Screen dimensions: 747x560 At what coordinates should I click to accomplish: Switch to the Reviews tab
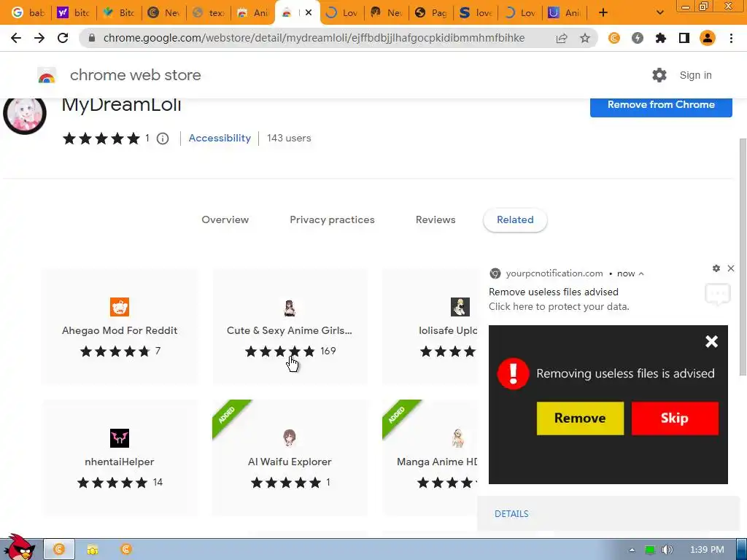tap(436, 220)
